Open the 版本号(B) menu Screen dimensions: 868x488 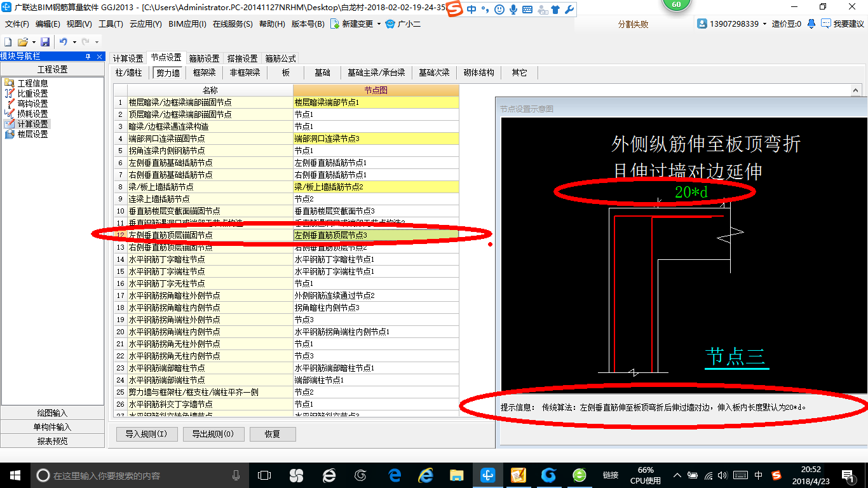pos(308,24)
